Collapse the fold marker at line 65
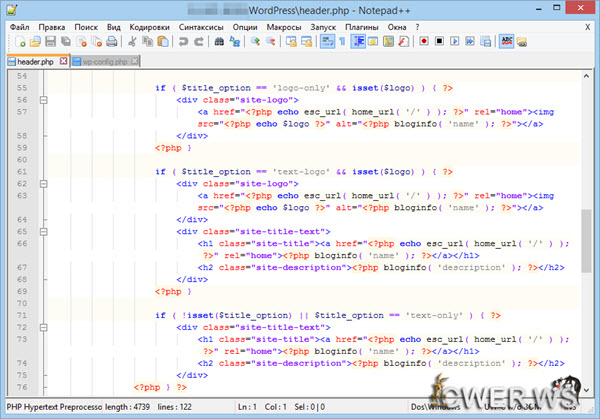 (x=43, y=231)
